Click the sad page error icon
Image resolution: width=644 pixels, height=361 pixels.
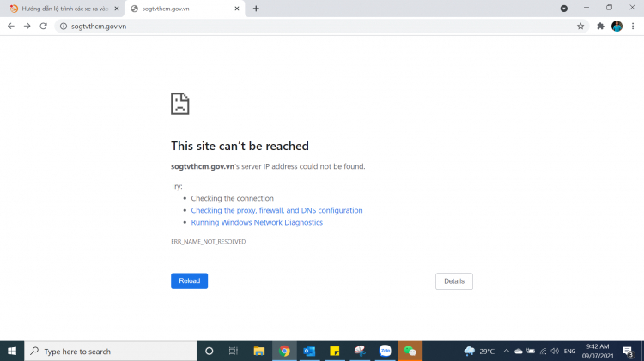pyautogui.click(x=180, y=104)
